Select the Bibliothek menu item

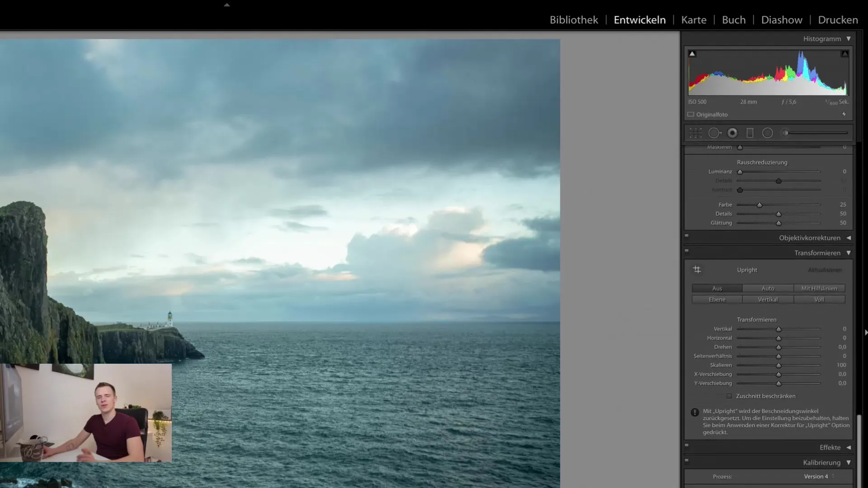click(x=574, y=20)
